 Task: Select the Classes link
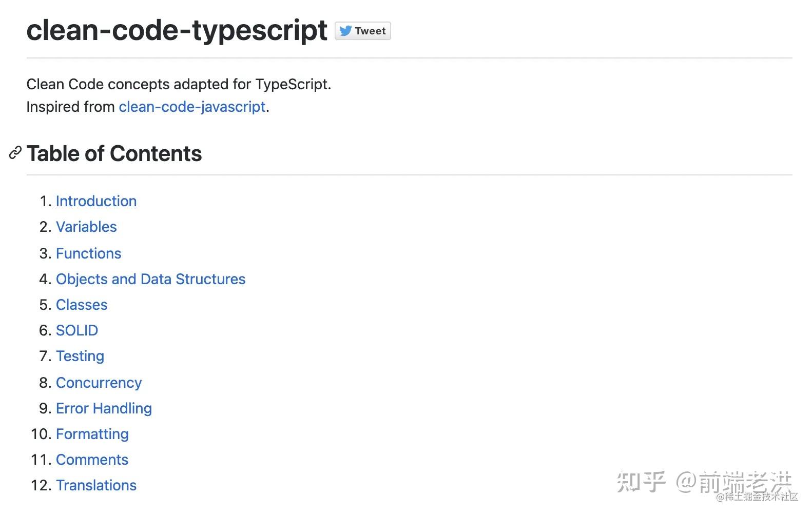[x=82, y=305]
